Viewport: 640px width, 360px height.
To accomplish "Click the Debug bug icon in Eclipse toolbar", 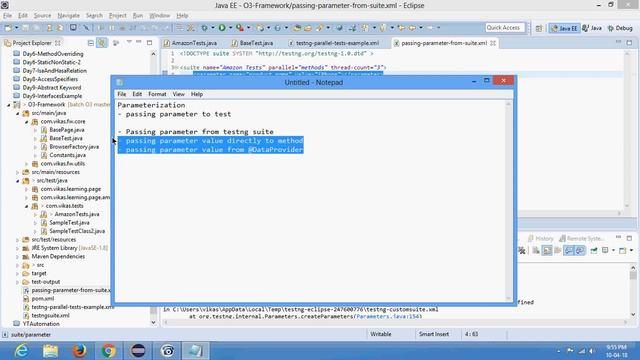I will (204, 28).
